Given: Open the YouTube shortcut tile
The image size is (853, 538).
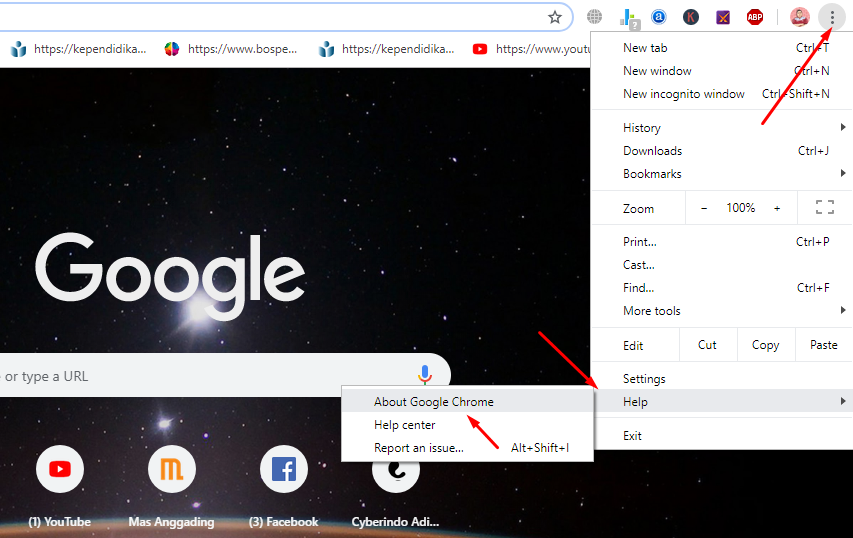Looking at the screenshot, I should point(60,469).
